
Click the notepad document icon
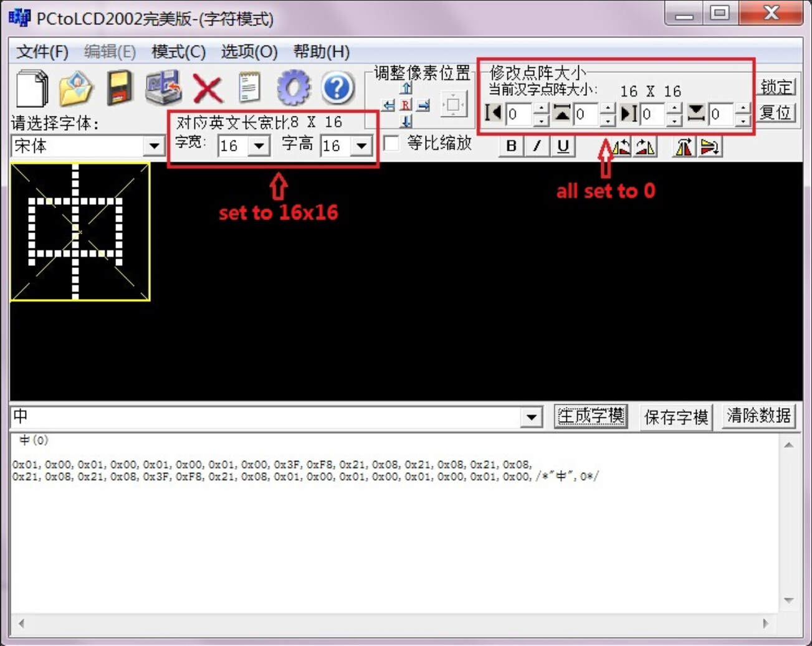point(250,88)
